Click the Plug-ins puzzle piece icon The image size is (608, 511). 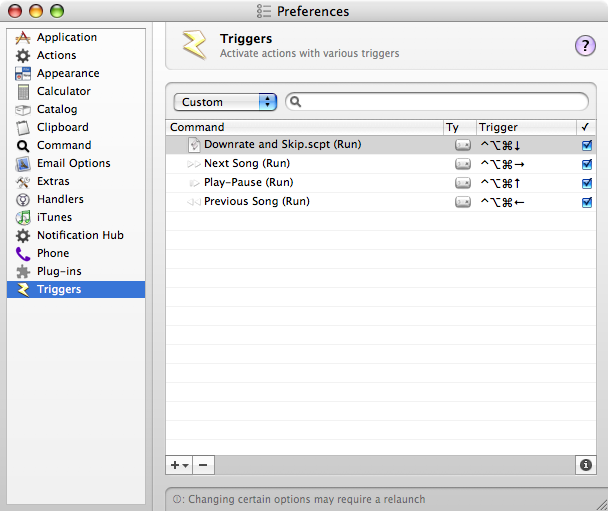(x=23, y=272)
